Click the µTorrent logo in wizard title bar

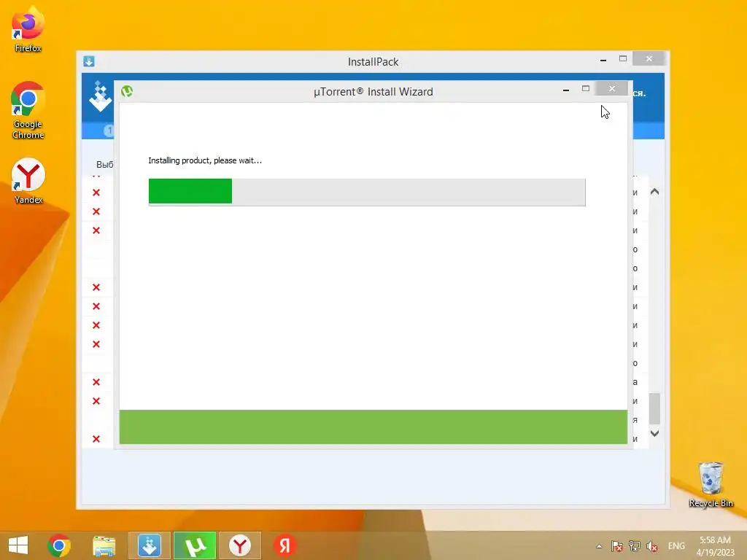127,91
